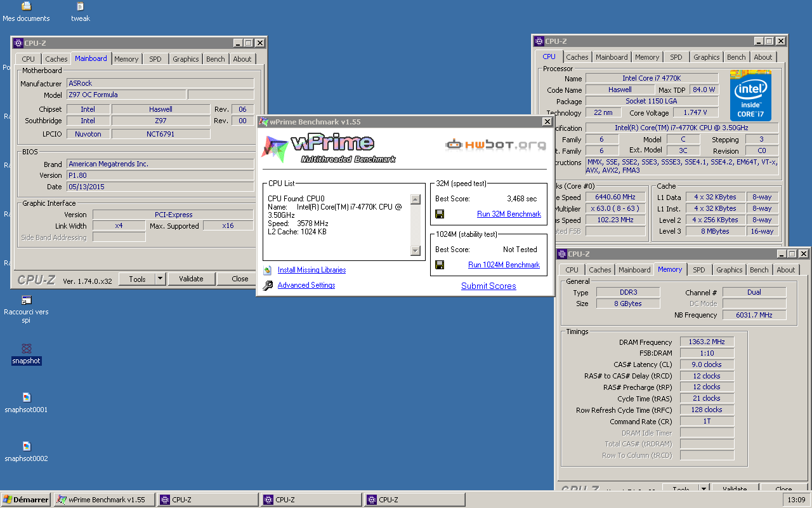Click the DRAM Frequency value 1363.2 MHz

[x=707, y=342]
